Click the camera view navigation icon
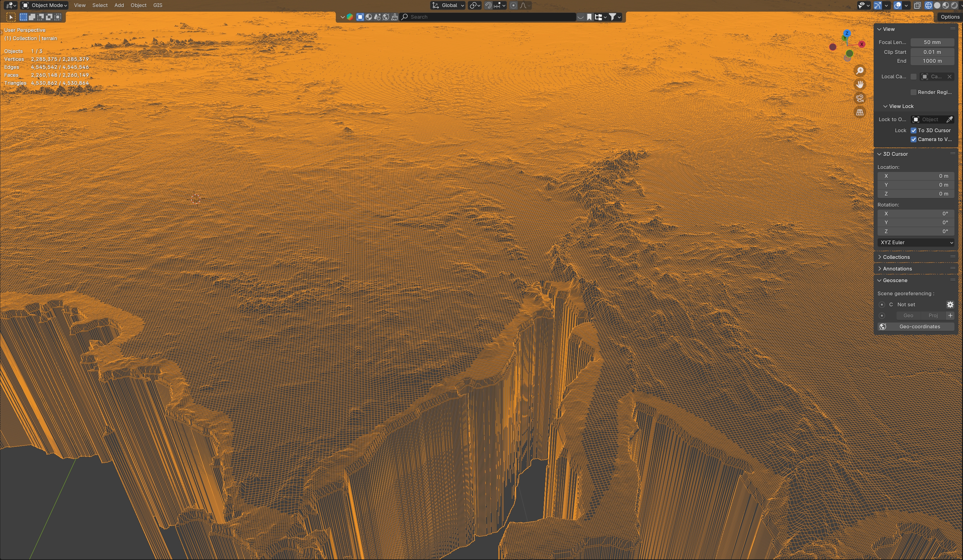Viewport: 963px width, 560px height. (x=860, y=99)
